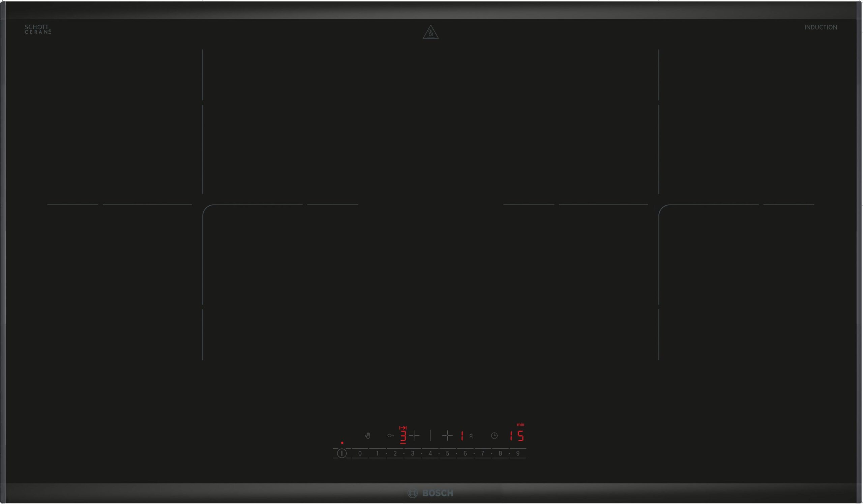The image size is (863, 504).
Task: Tap the red 15 minute timer display
Action: point(516,436)
